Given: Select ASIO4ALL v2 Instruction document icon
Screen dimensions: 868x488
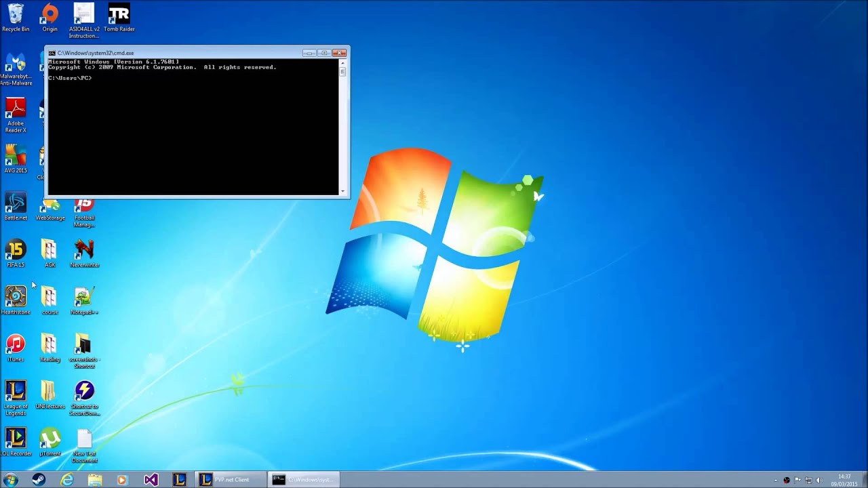Looking at the screenshot, I should click(84, 20).
